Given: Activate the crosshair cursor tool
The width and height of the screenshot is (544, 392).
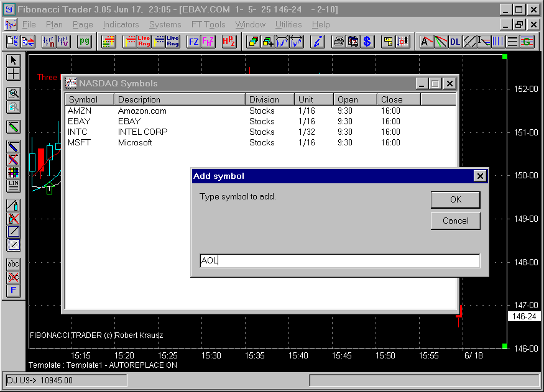Looking at the screenshot, I should (x=14, y=74).
